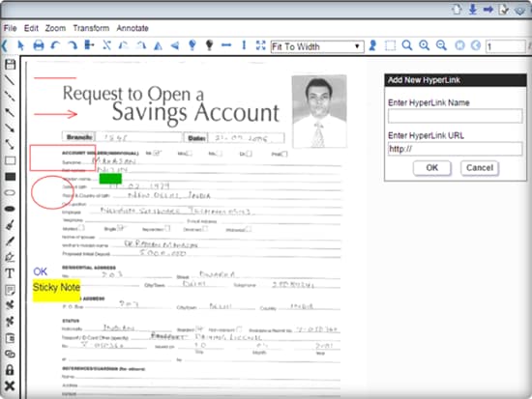532x399 pixels.
Task: Select the dashed rectangle selection tool
Action: 390,45
